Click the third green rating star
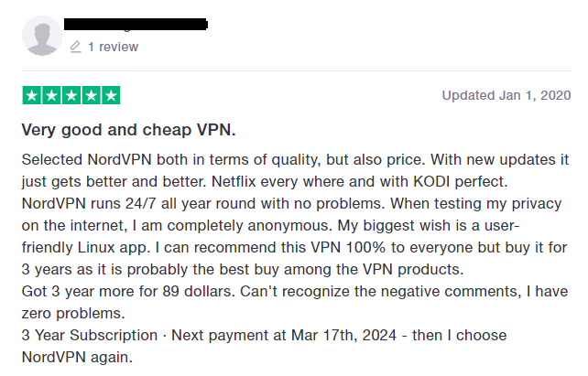The width and height of the screenshot is (588, 376). point(71,95)
